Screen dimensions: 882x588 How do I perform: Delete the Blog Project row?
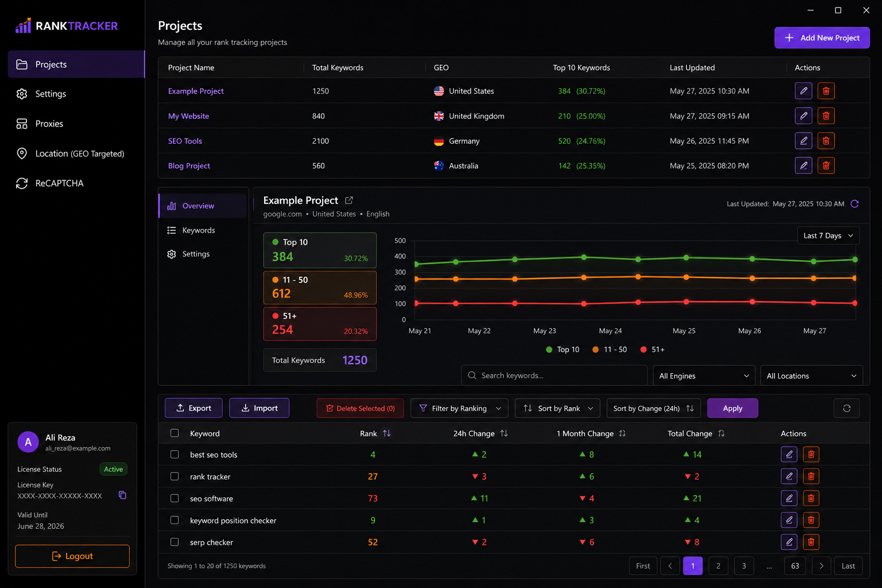826,165
